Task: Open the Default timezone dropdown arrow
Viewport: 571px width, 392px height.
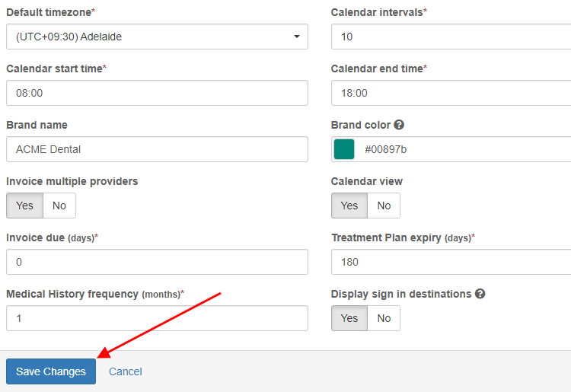Action: 297,37
